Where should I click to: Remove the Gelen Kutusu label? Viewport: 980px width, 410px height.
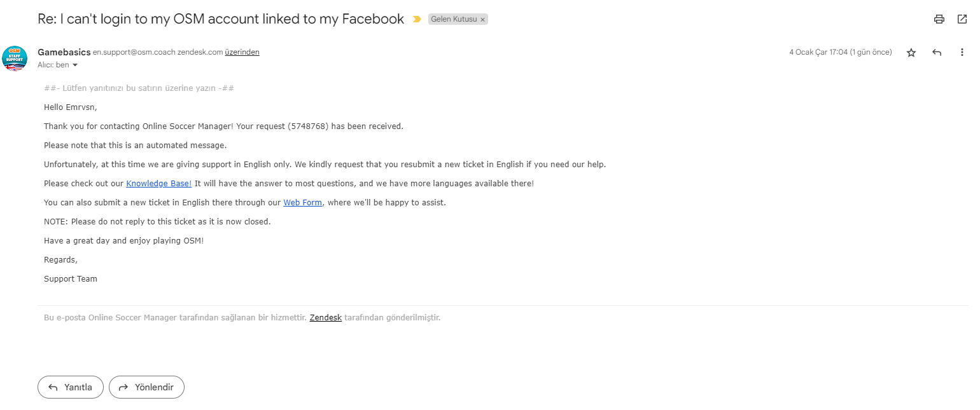click(x=483, y=20)
